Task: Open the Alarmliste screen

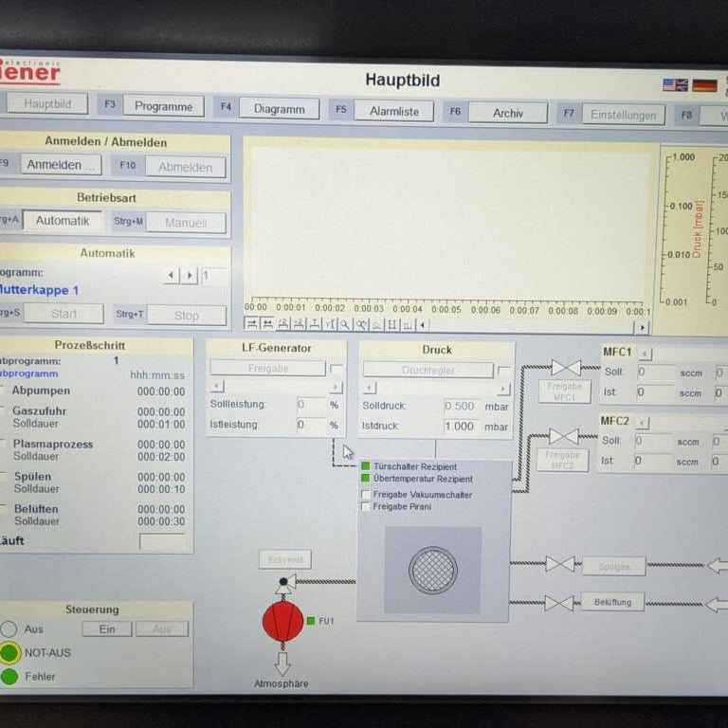Action: pyautogui.click(x=394, y=112)
